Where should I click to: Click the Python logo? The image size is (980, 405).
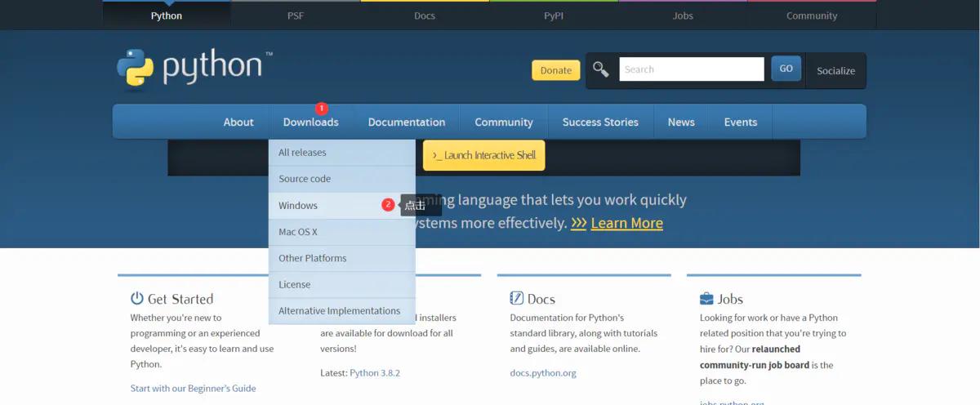[x=194, y=68]
